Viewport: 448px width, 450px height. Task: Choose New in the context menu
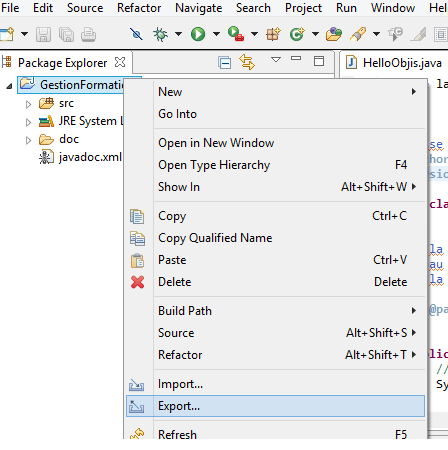coord(275,92)
